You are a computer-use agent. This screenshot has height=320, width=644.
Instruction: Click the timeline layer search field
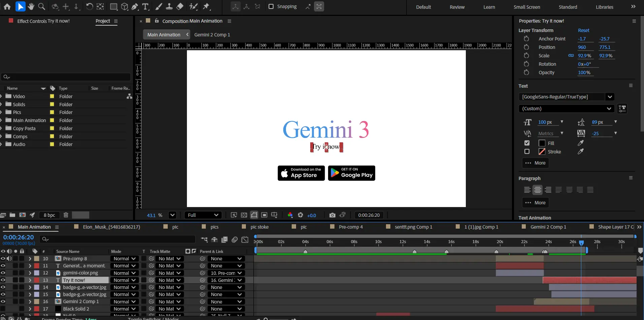click(x=118, y=239)
